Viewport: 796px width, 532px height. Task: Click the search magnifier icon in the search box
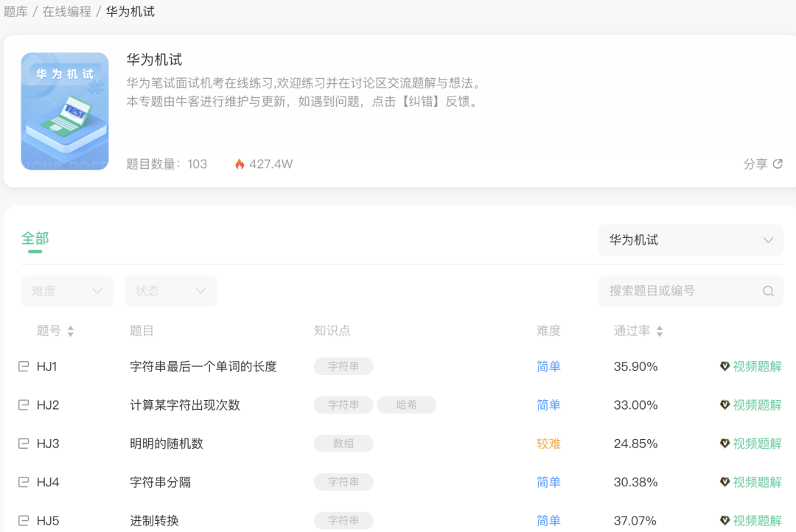(x=768, y=291)
